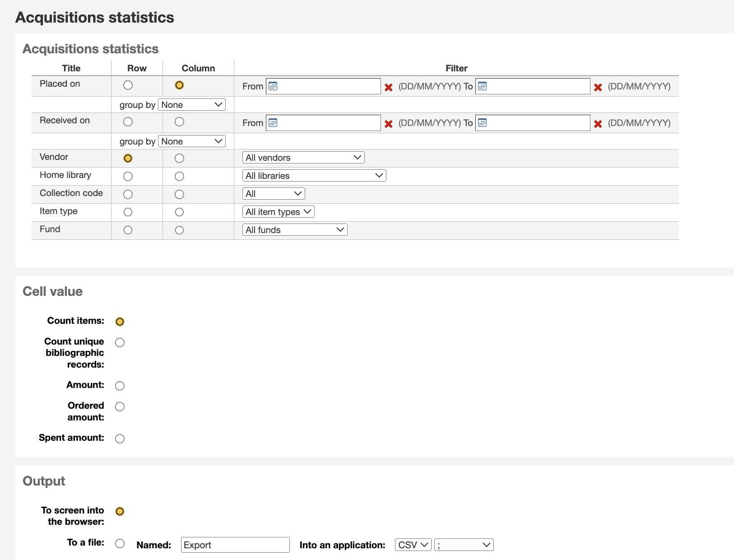The height and width of the screenshot is (560, 734).
Task: Click the Collection code row label
Action: [71, 193]
